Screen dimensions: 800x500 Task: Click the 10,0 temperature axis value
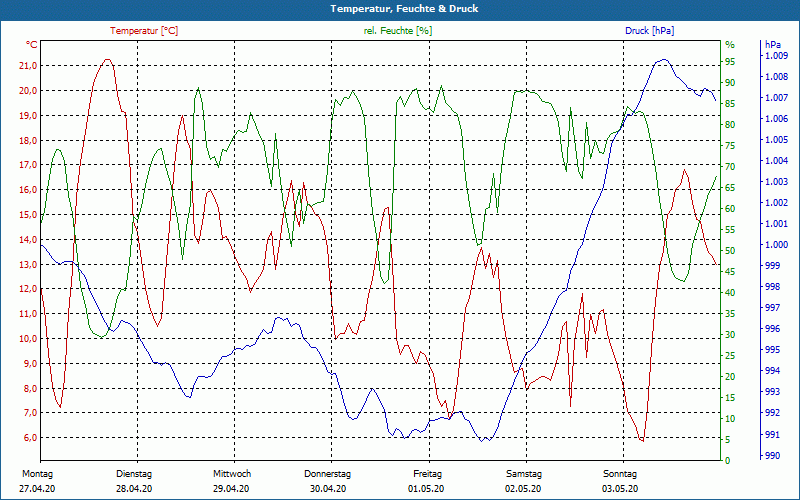[x=28, y=339]
